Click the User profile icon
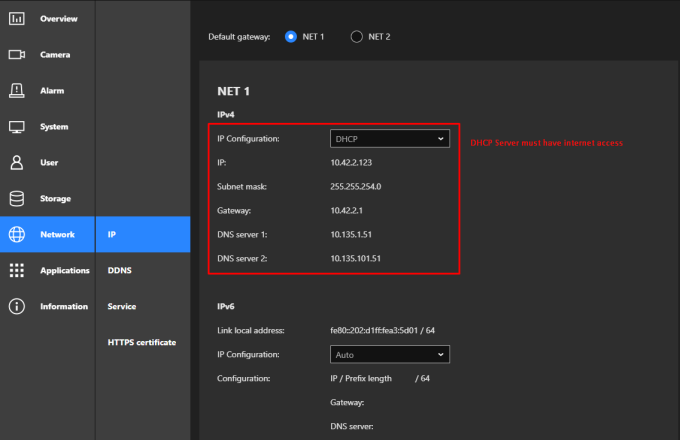Image resolution: width=680 pixels, height=440 pixels. tap(17, 163)
